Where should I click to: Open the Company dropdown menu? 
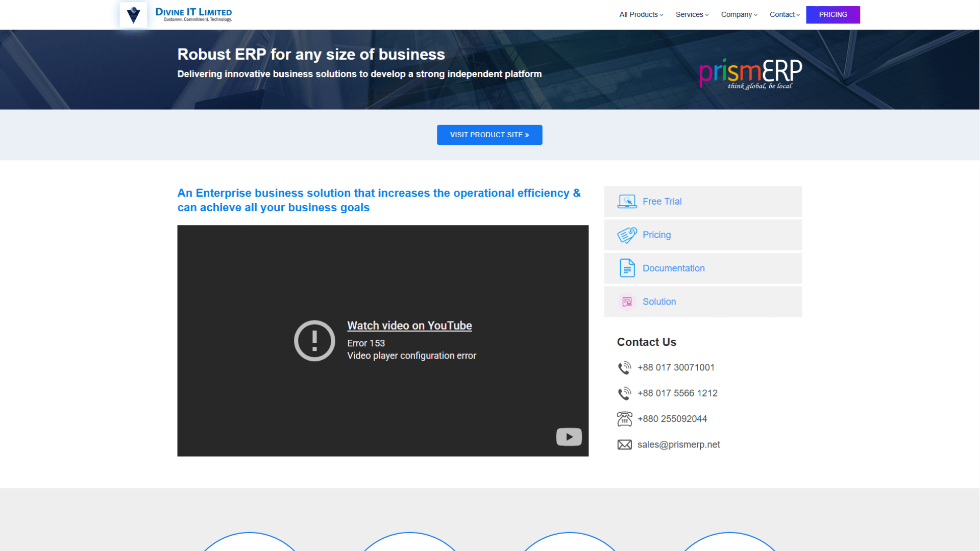click(x=739, y=15)
